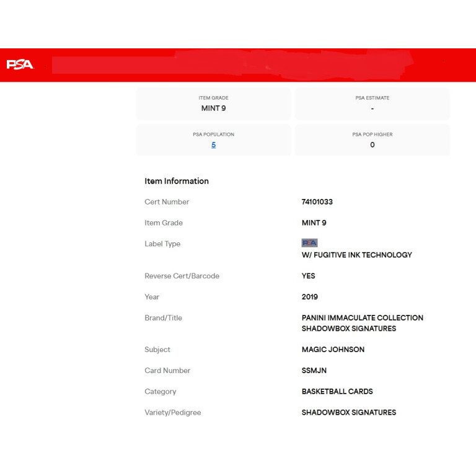Click the PSA Pop Higher value 0
The width and height of the screenshot is (476, 476).
click(372, 145)
